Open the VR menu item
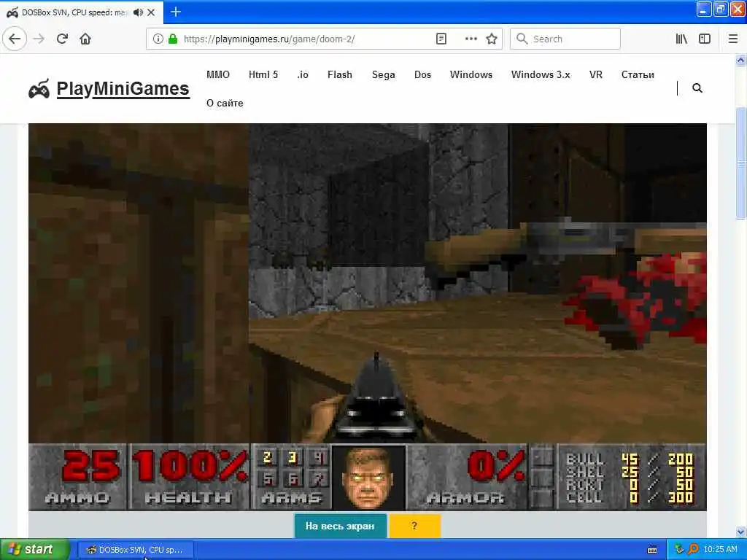 pos(596,75)
